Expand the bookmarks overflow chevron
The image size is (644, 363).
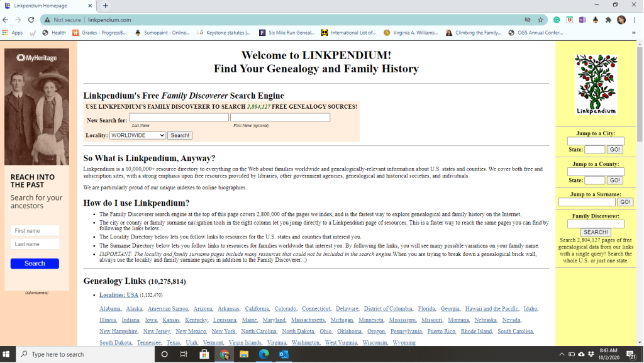point(635,33)
